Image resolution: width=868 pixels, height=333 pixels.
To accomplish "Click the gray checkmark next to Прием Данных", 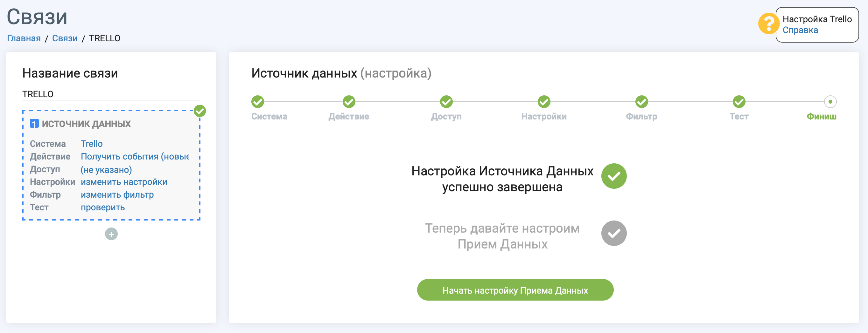I will pos(614,234).
